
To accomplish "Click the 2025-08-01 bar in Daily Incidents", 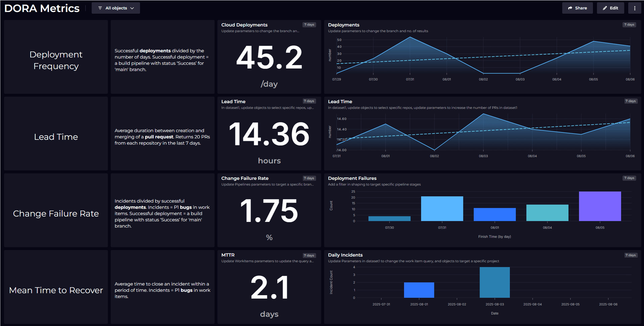I will [419, 290].
